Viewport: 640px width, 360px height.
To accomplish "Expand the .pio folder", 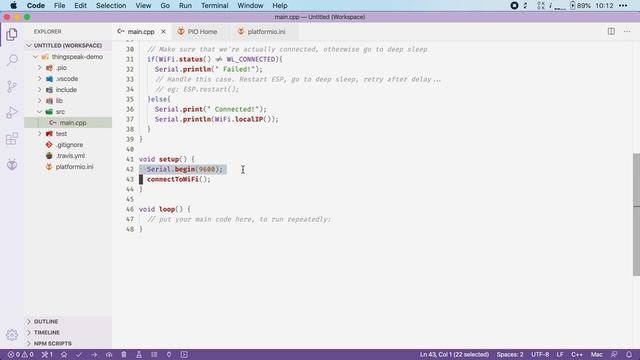I will pos(40,68).
